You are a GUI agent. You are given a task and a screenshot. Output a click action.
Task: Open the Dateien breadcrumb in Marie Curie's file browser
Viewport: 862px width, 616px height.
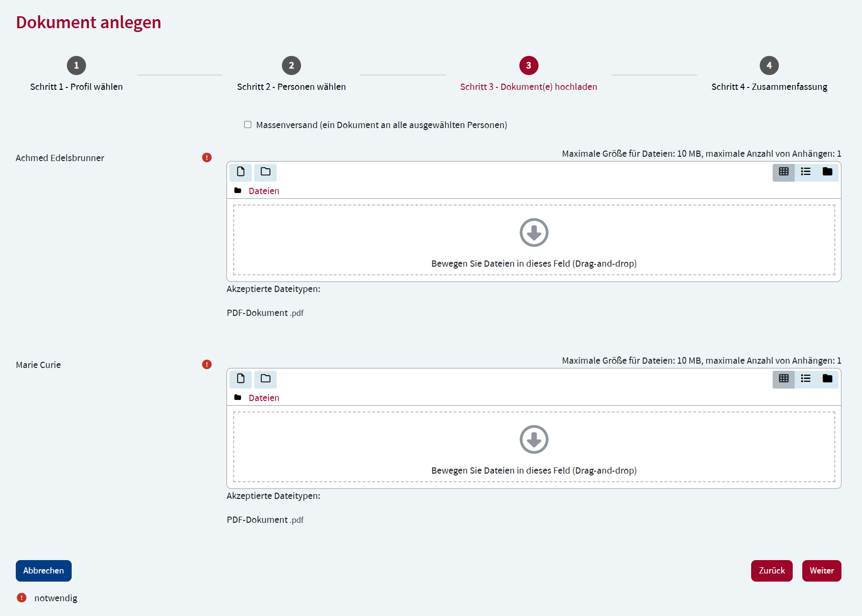click(x=264, y=397)
